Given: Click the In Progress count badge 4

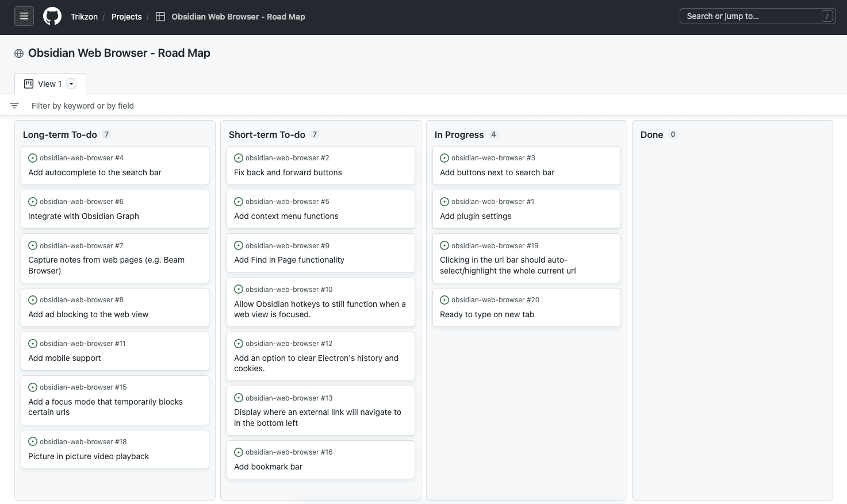Looking at the screenshot, I should tap(493, 134).
